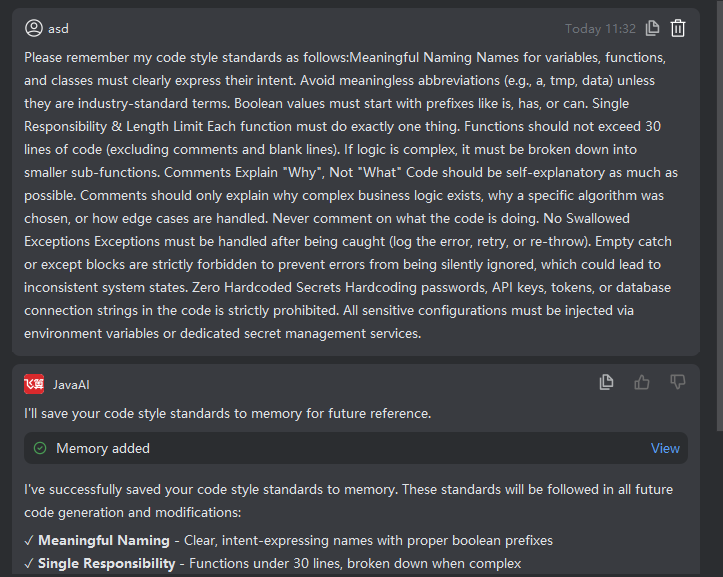Dislike the JavaAI response with thumbs down
723x577 pixels.
(678, 382)
